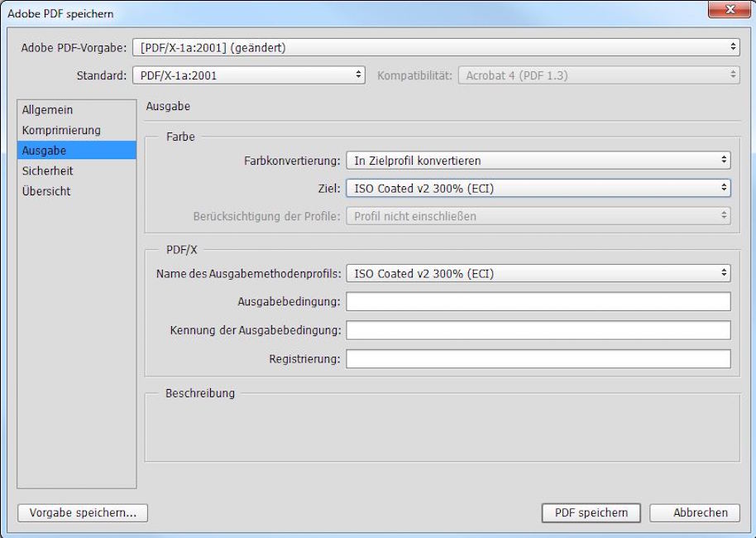This screenshot has height=538, width=756.
Task: Open the Farbkonvertierung dropdown
Action: [x=538, y=161]
